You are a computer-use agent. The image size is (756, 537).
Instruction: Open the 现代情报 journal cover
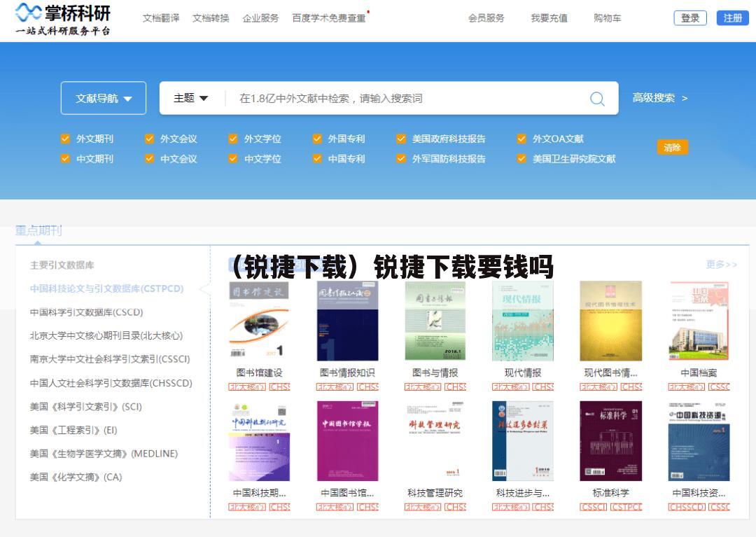[x=523, y=321]
